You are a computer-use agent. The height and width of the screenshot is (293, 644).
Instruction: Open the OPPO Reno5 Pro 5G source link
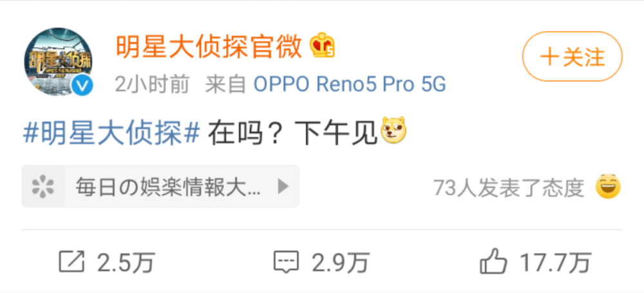point(350,84)
